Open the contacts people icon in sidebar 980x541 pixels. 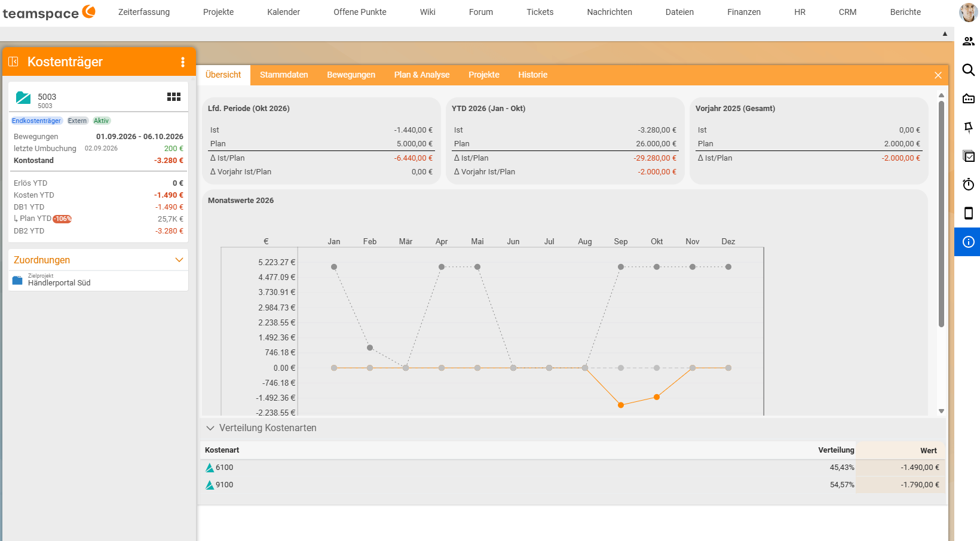click(969, 41)
